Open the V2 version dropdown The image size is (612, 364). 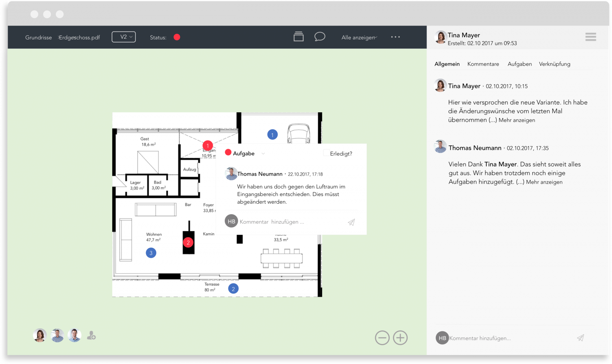pos(124,37)
